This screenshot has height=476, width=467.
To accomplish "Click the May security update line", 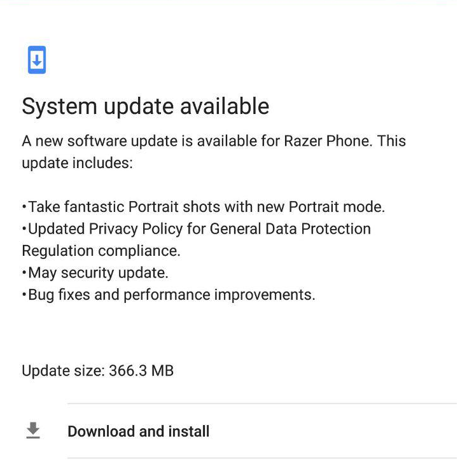I will (x=95, y=273).
